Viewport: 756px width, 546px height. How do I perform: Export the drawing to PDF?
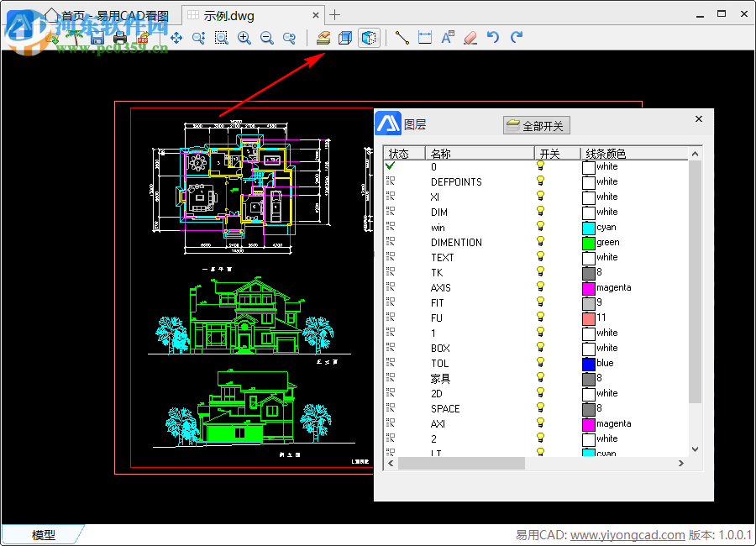click(142, 37)
